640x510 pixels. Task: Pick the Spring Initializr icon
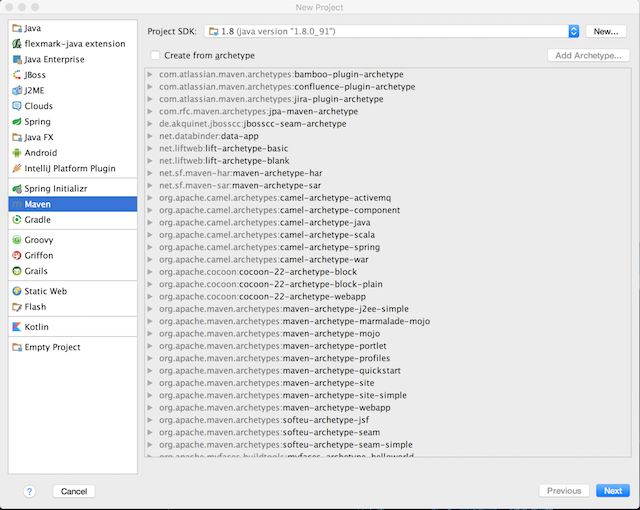coord(17,189)
